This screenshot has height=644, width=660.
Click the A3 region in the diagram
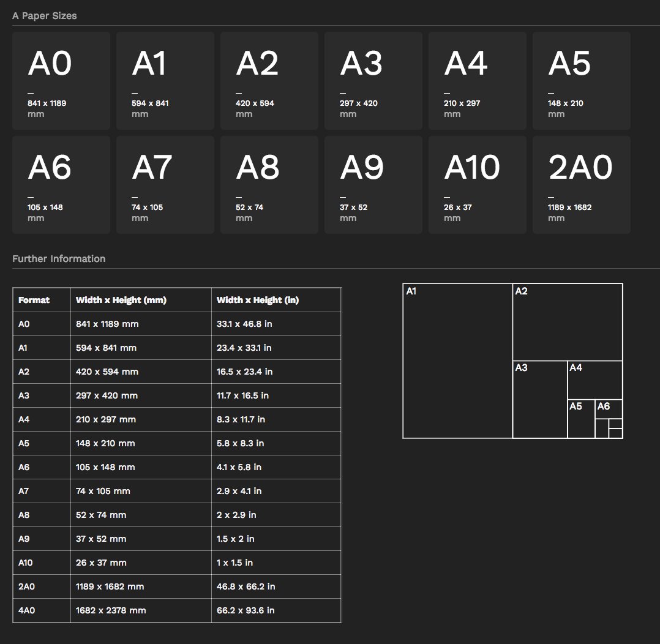540,400
